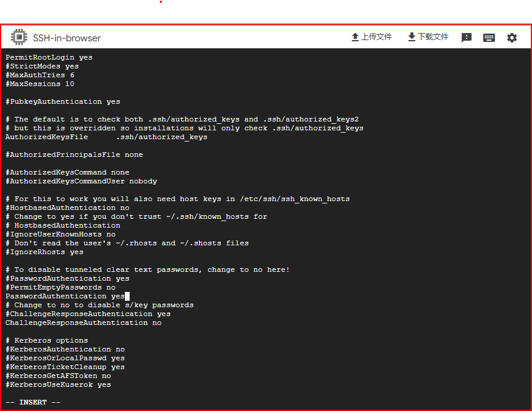The image size is (532, 411).
Task: Click the #PermitEmptyPasswords no line
Action: coord(60,287)
